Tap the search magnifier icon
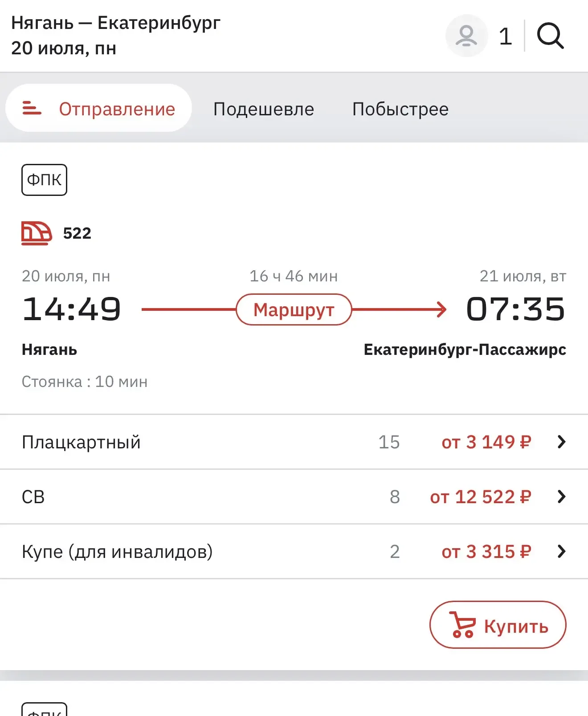The height and width of the screenshot is (716, 588). [x=550, y=36]
